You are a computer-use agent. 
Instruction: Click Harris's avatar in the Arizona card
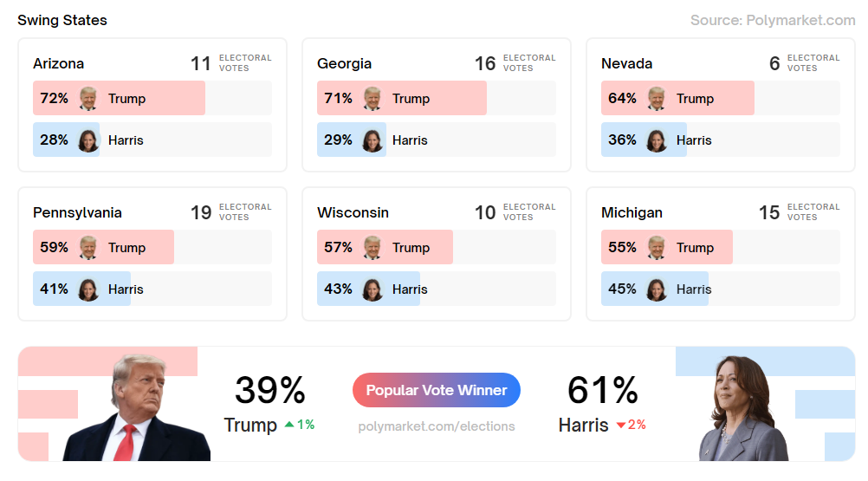pyautogui.click(x=88, y=140)
